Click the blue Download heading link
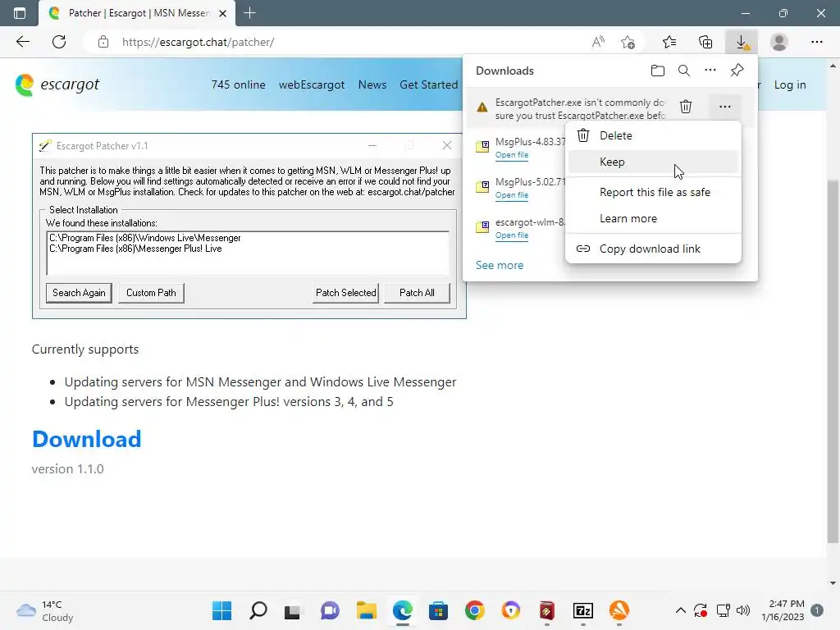This screenshot has width=840, height=630. tap(87, 440)
